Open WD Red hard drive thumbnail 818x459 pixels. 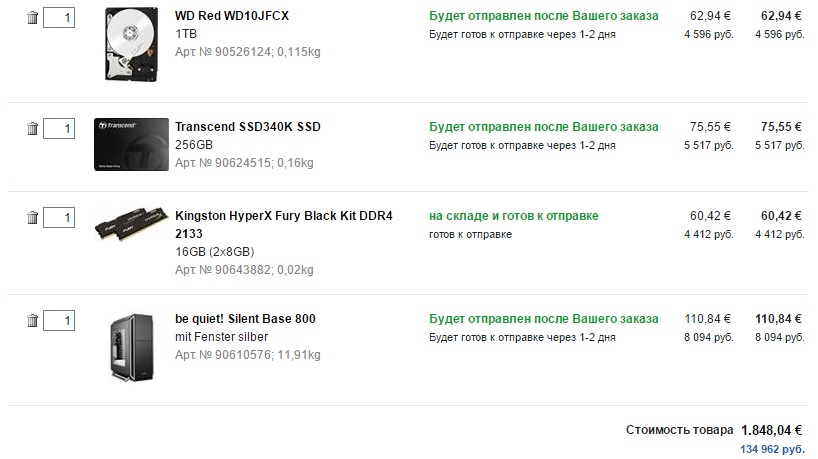pyautogui.click(x=132, y=44)
